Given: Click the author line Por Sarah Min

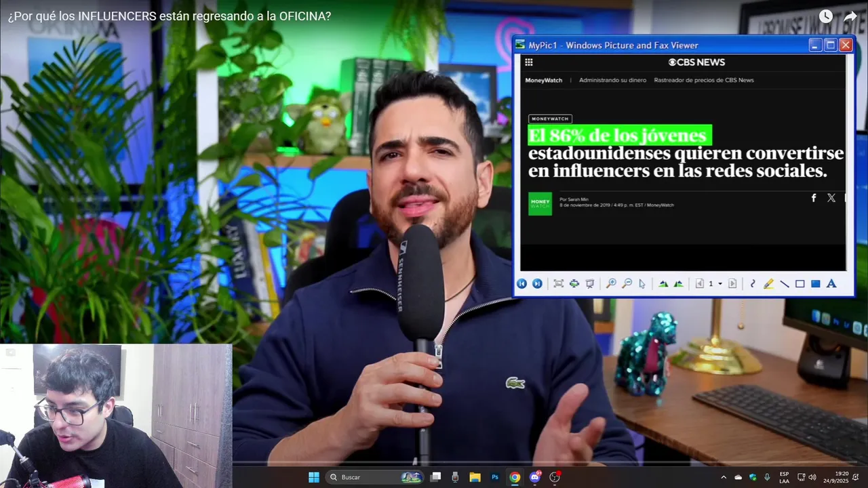Looking at the screenshot, I should pos(574,199).
